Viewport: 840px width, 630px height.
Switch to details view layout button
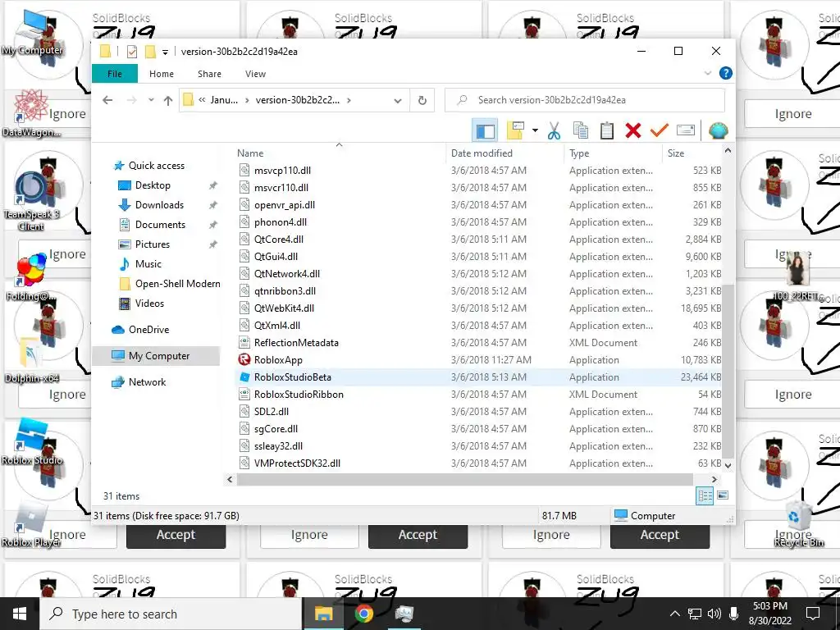tap(705, 495)
